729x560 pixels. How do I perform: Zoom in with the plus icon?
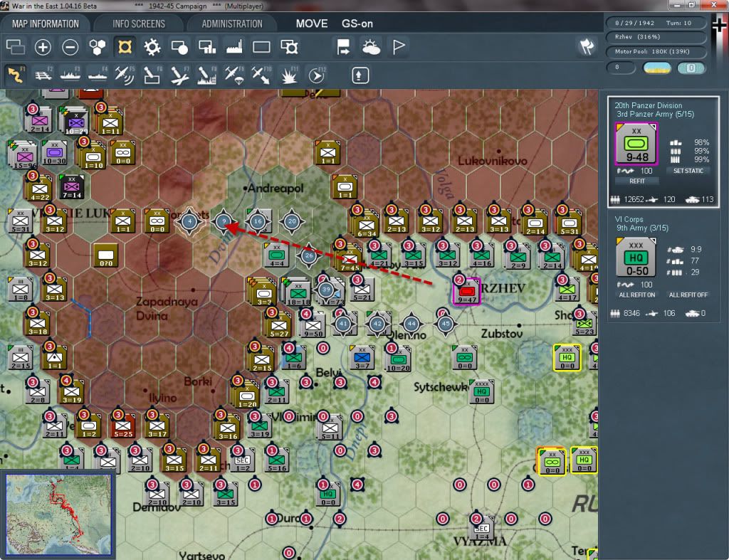click(x=43, y=47)
